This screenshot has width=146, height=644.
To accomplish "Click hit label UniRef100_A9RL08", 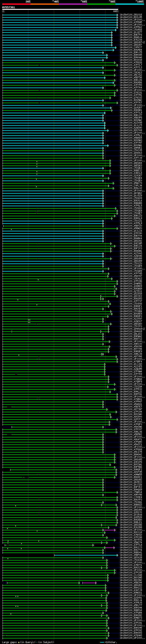I will coord(131,354).
